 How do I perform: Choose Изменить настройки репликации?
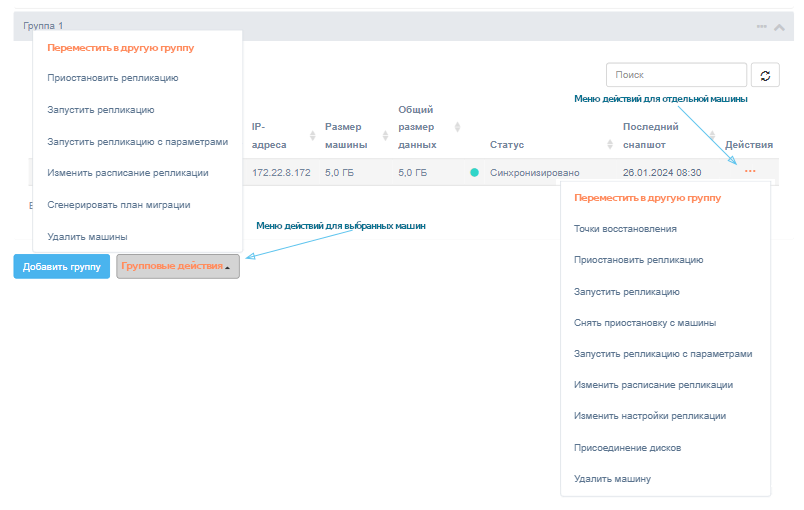649,416
